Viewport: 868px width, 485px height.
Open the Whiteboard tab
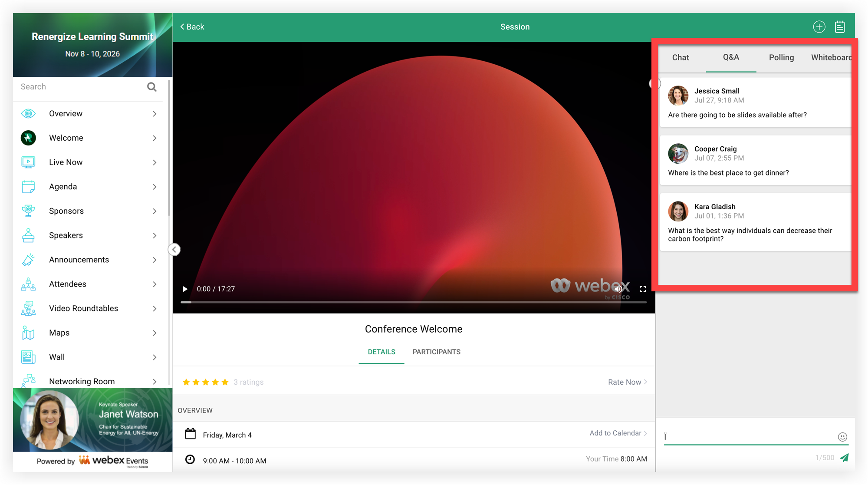831,57
